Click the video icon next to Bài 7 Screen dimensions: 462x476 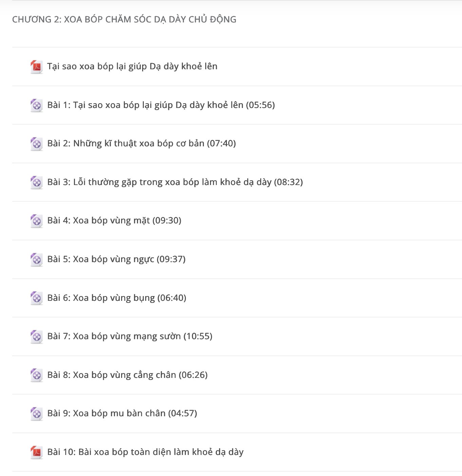[x=36, y=336]
